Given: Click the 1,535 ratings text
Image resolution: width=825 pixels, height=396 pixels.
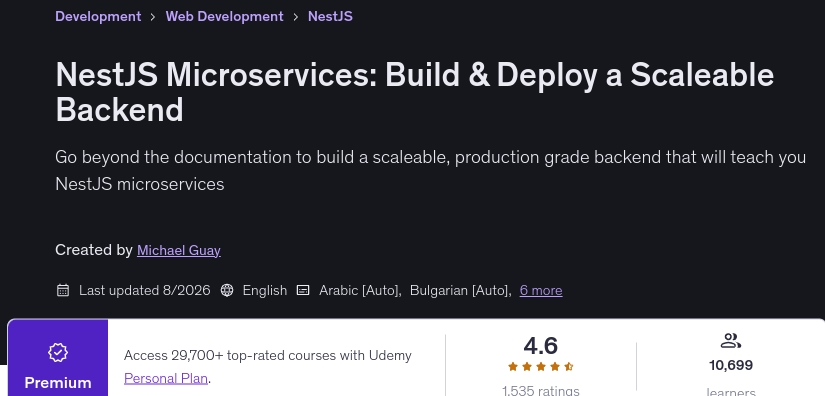Looking at the screenshot, I should coord(540,391).
